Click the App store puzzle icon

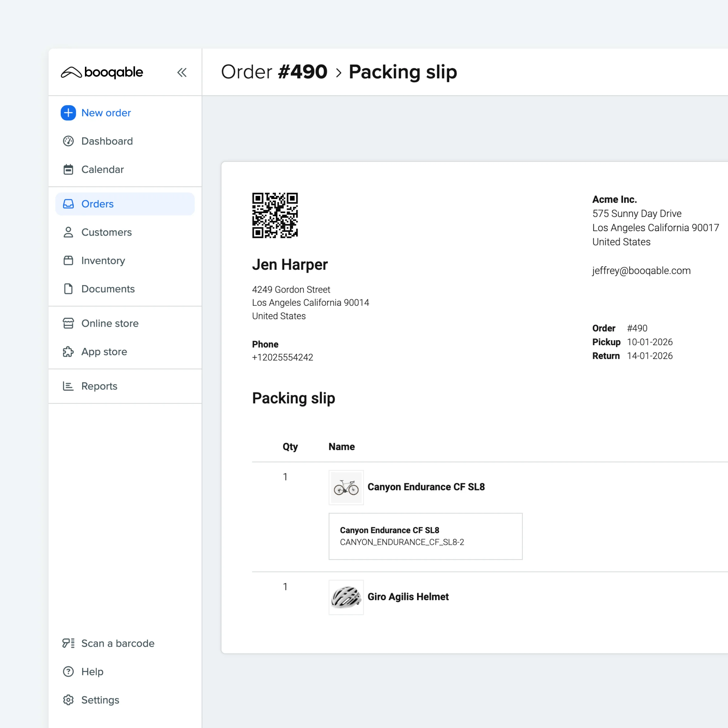[68, 352]
